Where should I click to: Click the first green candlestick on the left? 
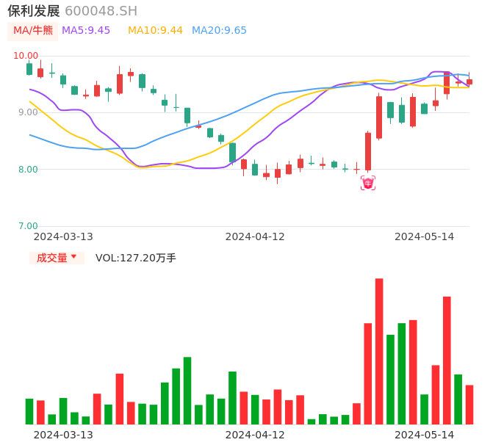click(29, 69)
